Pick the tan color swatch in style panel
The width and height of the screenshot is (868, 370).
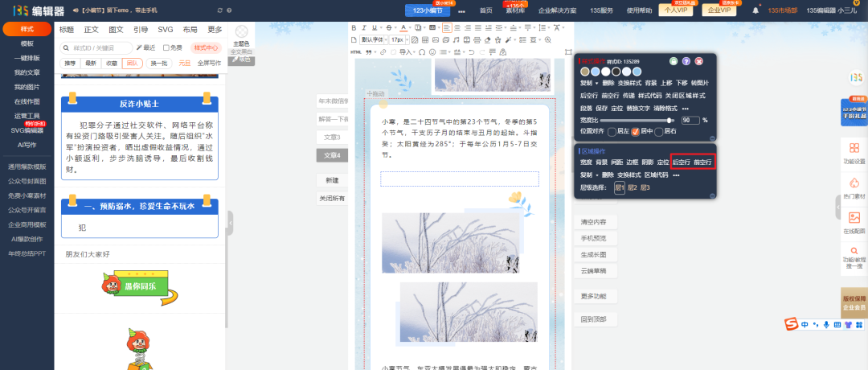(x=585, y=72)
